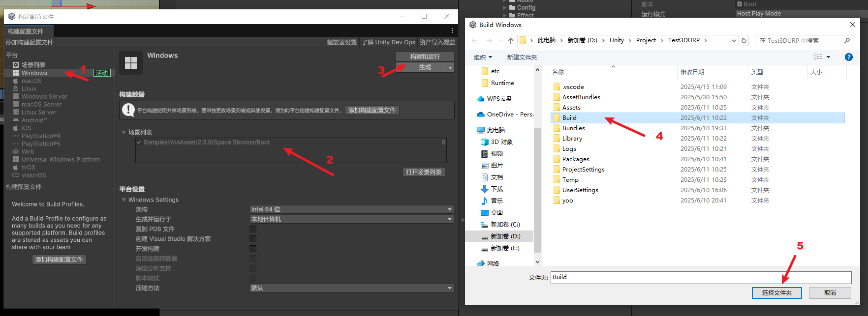This screenshot has height=316, width=868.
Task: Click 取消 button in file dialog
Action: tap(830, 292)
